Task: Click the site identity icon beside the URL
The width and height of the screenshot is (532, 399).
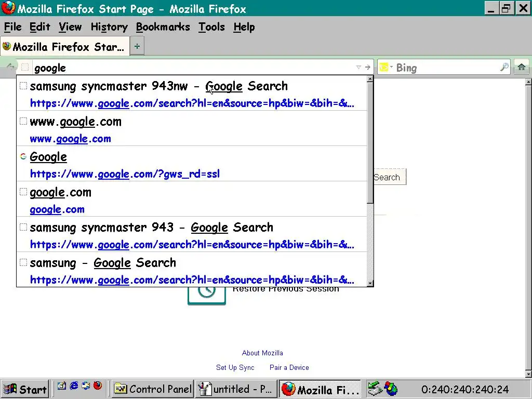Action: (25, 67)
